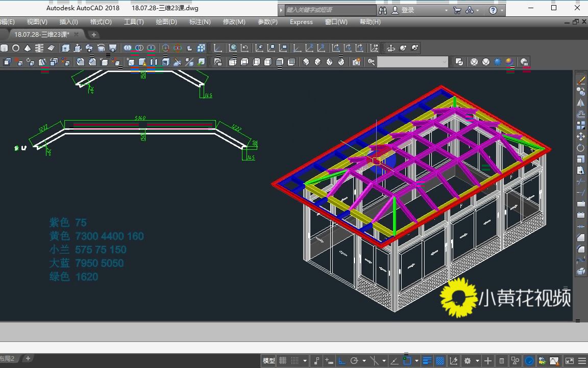
Task: Open object snap settings dropdown
Action: pyautogui.click(x=416, y=361)
